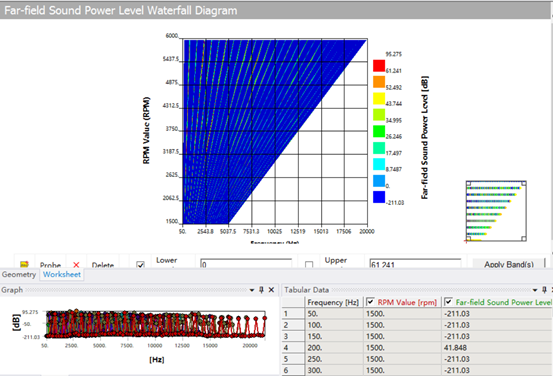Click the small graph plot area
The height and width of the screenshot is (376, 553).
tap(156, 324)
